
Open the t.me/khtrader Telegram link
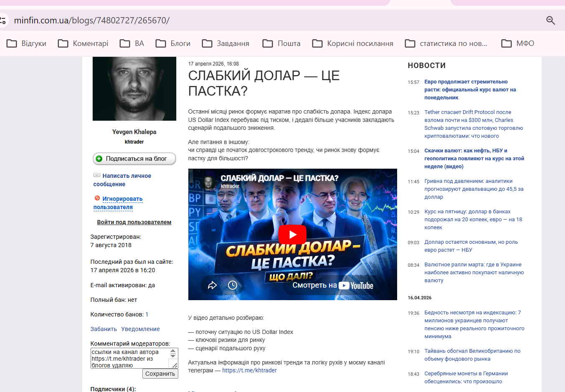point(249,370)
